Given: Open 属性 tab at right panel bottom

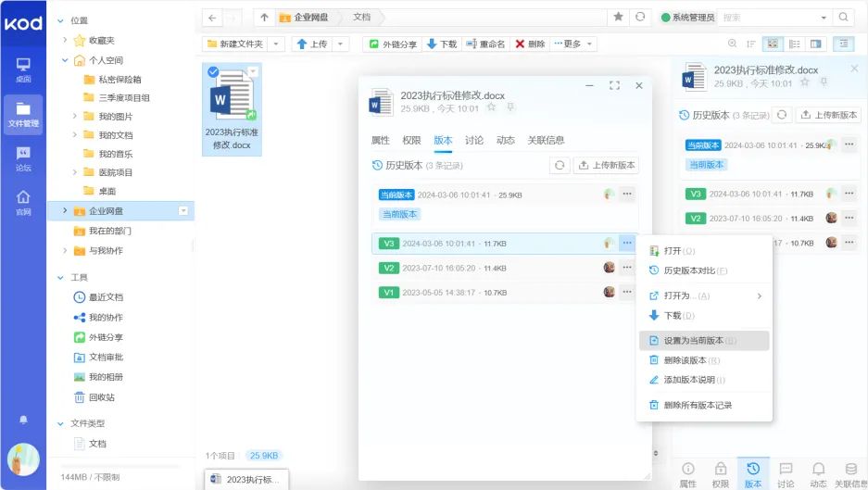Looking at the screenshot, I should pos(687,474).
